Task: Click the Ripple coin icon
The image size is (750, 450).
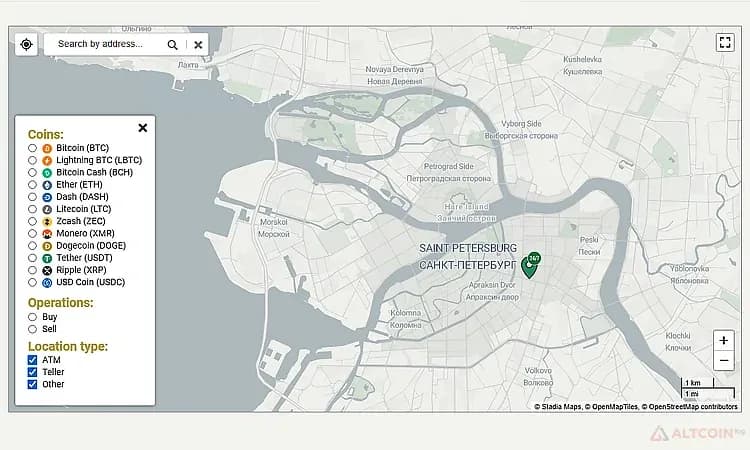Action: 47,271
